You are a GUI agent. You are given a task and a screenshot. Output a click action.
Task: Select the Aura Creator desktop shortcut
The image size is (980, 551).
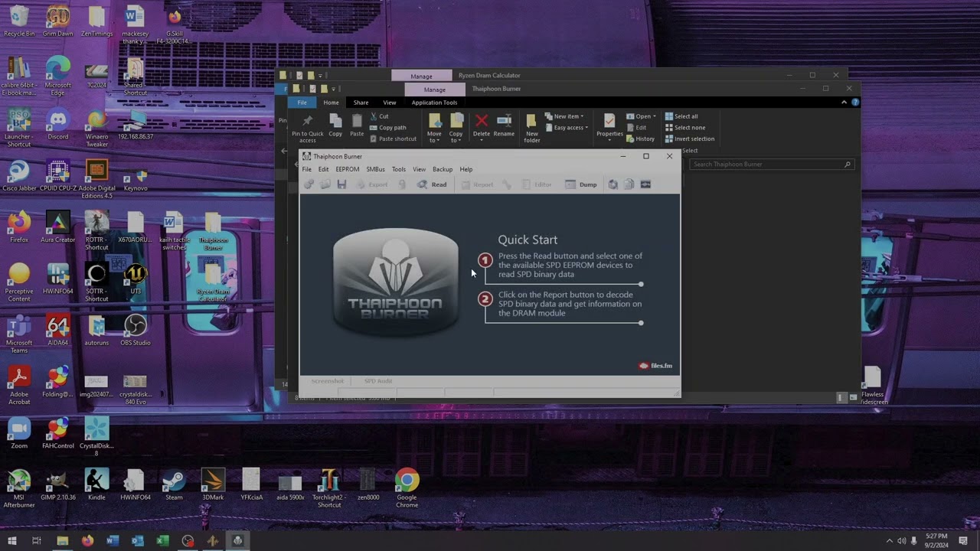[58, 228]
